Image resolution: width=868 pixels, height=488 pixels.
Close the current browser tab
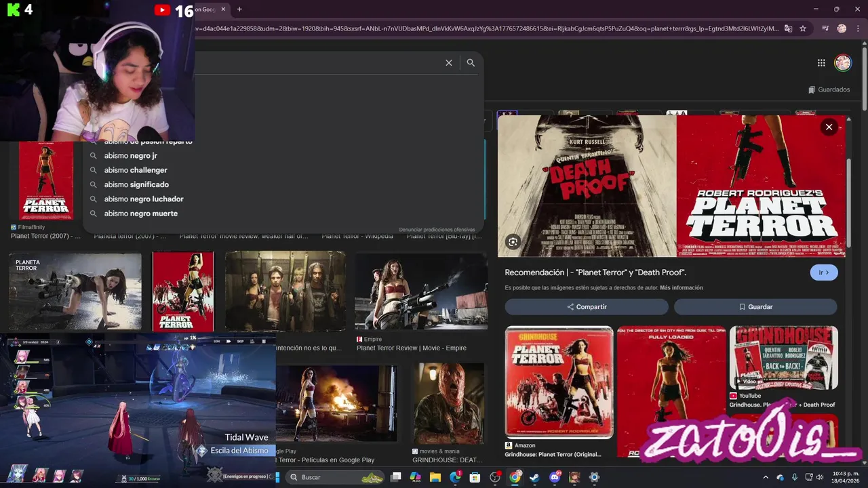pyautogui.click(x=222, y=9)
